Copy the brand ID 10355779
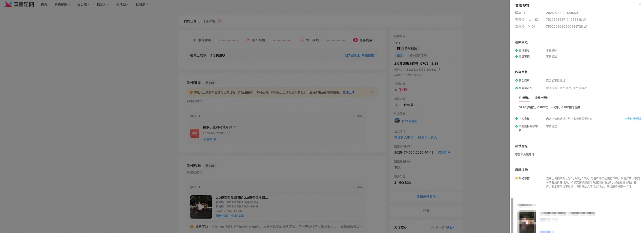The image size is (644, 233). coord(420,75)
